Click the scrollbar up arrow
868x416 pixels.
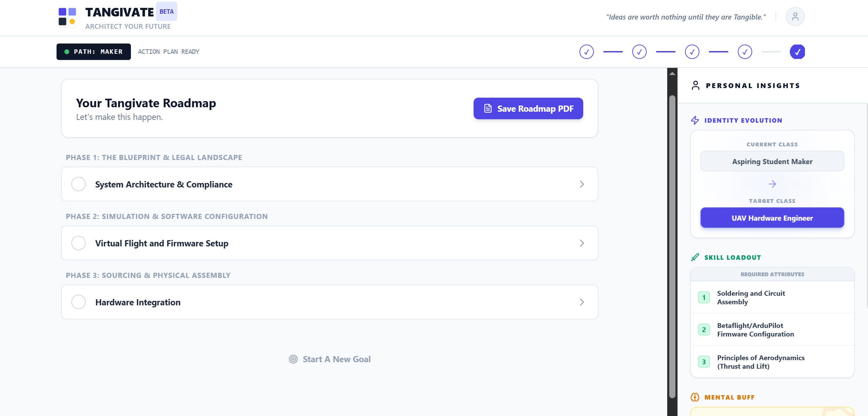pos(672,73)
